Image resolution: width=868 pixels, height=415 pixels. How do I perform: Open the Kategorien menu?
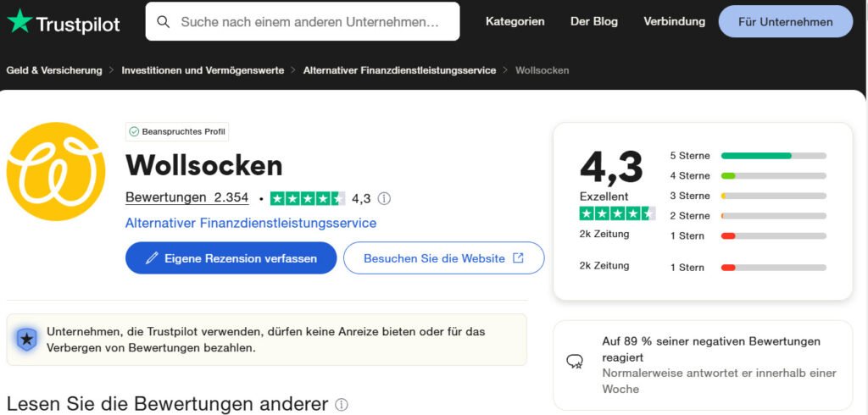click(x=515, y=21)
